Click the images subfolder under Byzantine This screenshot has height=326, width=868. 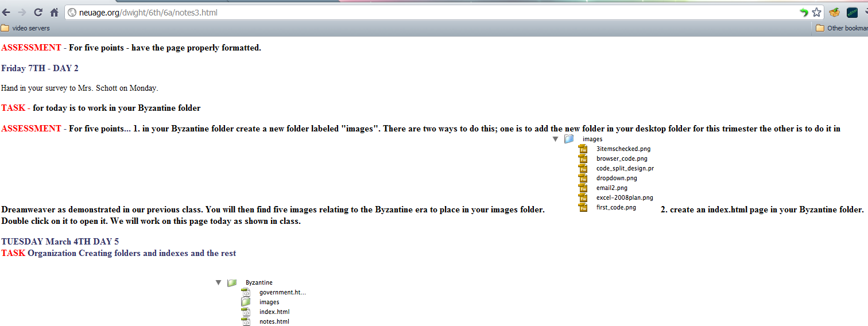(x=269, y=302)
